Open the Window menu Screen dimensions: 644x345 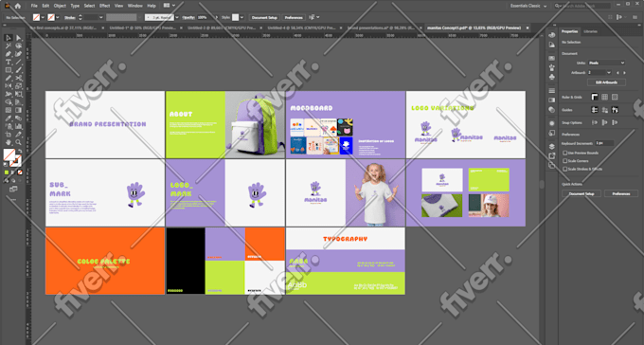click(134, 6)
